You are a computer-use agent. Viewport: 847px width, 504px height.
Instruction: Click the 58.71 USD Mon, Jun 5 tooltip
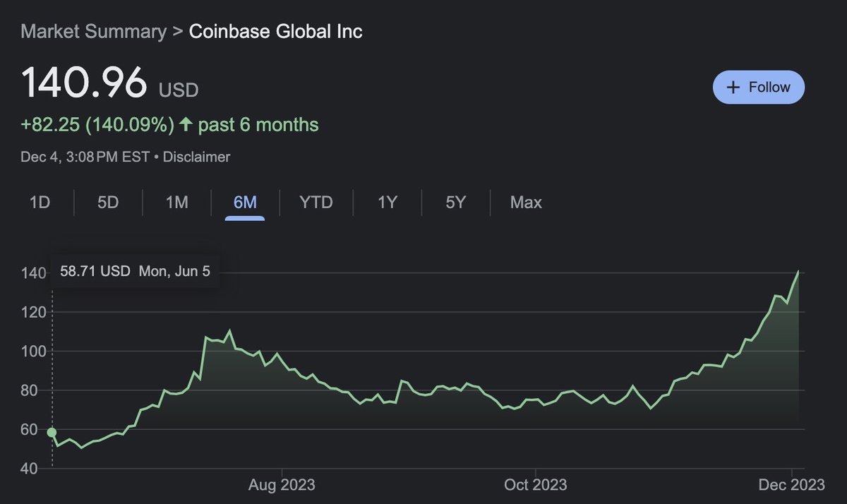[x=135, y=271]
